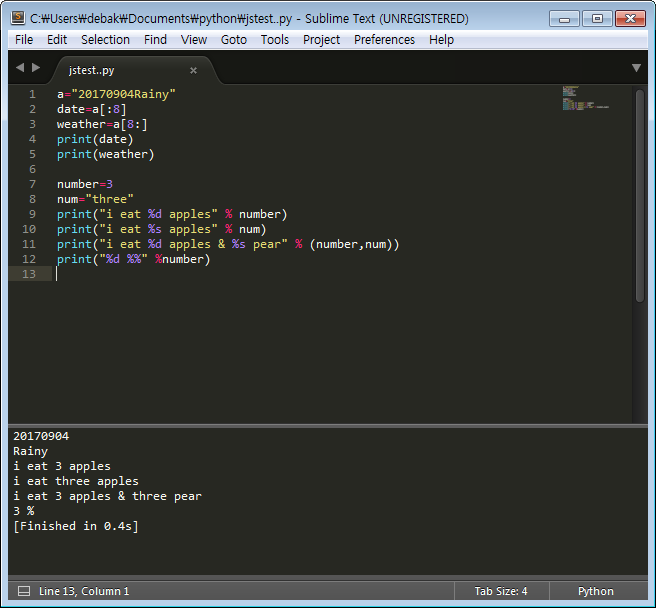Open the Project menu

pos(321,40)
